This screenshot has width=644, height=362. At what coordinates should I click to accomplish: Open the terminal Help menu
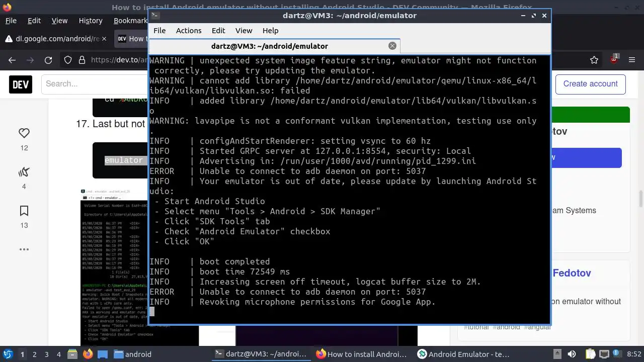coord(270,31)
